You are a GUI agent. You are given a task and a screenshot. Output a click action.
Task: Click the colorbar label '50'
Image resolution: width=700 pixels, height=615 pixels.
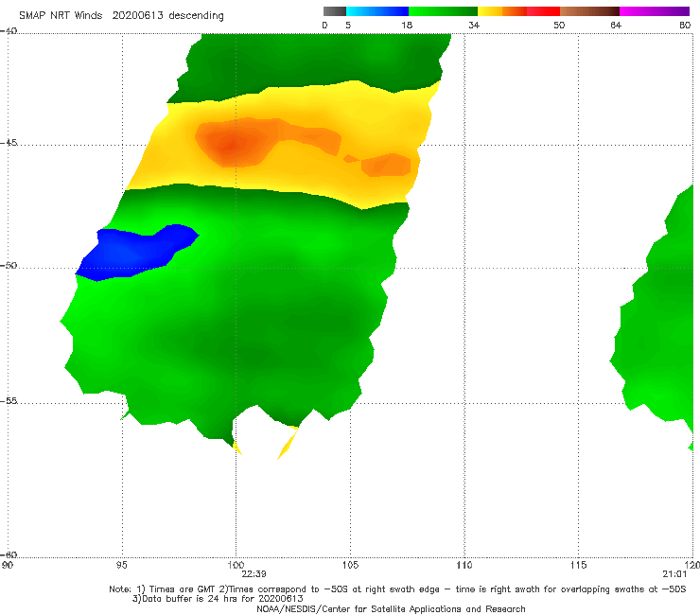click(x=559, y=25)
